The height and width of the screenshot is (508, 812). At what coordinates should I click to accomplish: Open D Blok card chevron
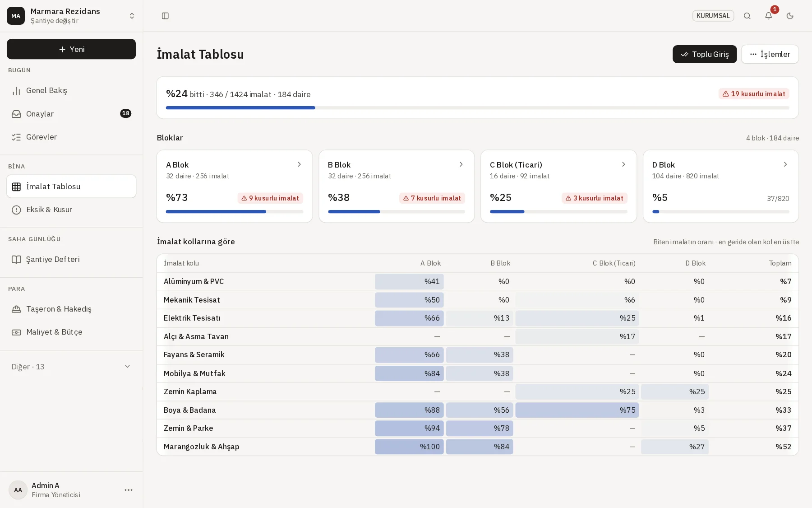pyautogui.click(x=785, y=164)
